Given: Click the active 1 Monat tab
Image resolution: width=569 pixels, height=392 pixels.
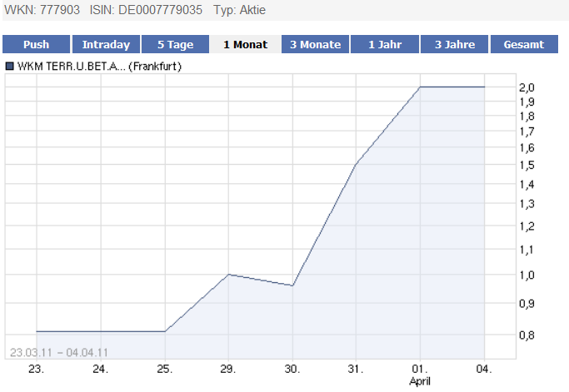Looking at the screenshot, I should (x=245, y=45).
